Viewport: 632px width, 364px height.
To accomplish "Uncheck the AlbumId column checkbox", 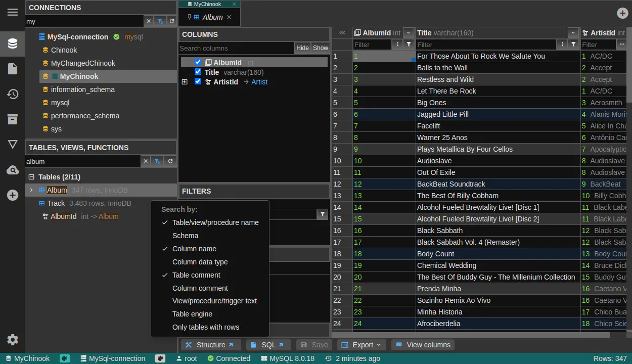I will click(198, 62).
